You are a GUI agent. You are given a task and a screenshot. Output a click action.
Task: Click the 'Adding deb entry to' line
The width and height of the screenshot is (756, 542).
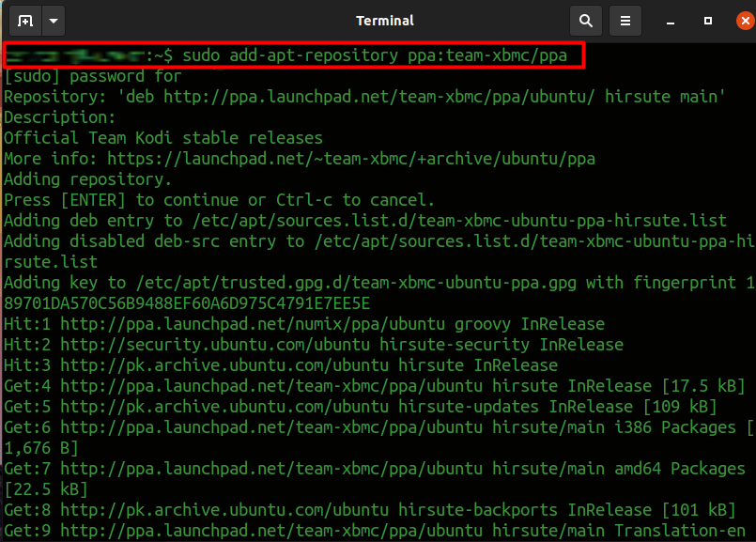tap(365, 221)
